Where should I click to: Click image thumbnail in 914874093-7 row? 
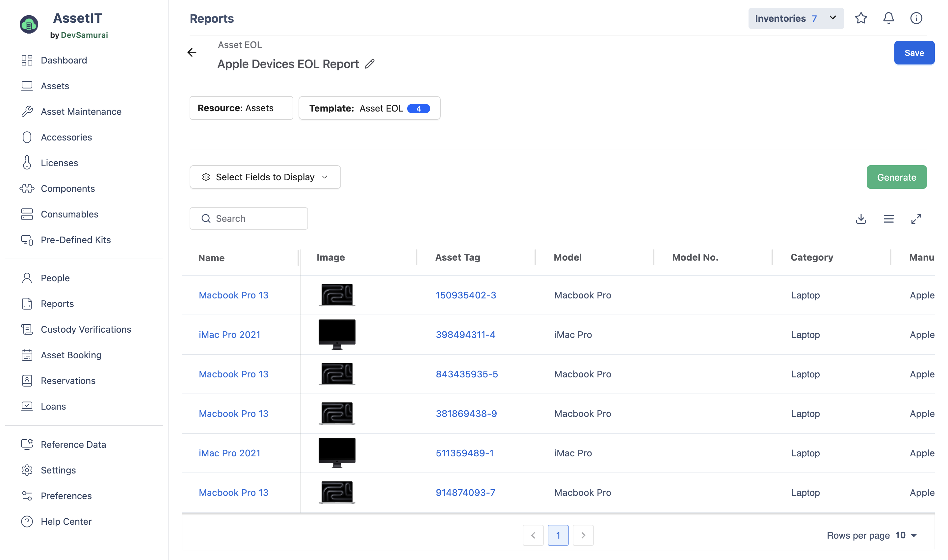(337, 492)
